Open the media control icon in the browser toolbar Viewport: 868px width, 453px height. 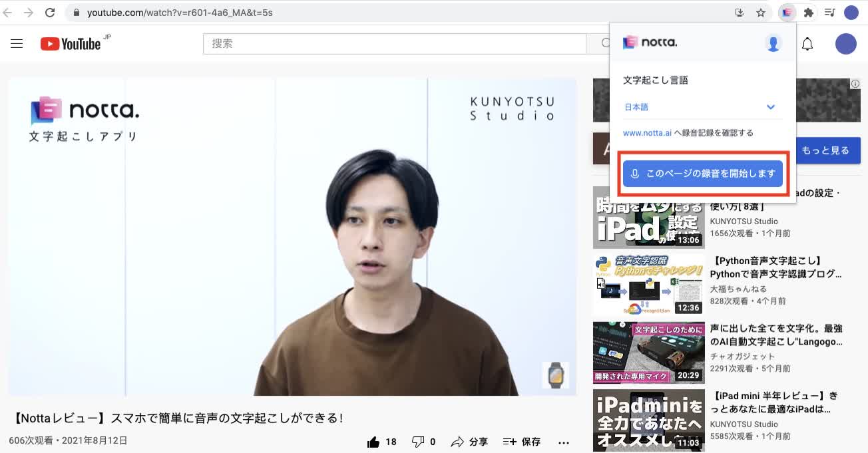tap(829, 13)
